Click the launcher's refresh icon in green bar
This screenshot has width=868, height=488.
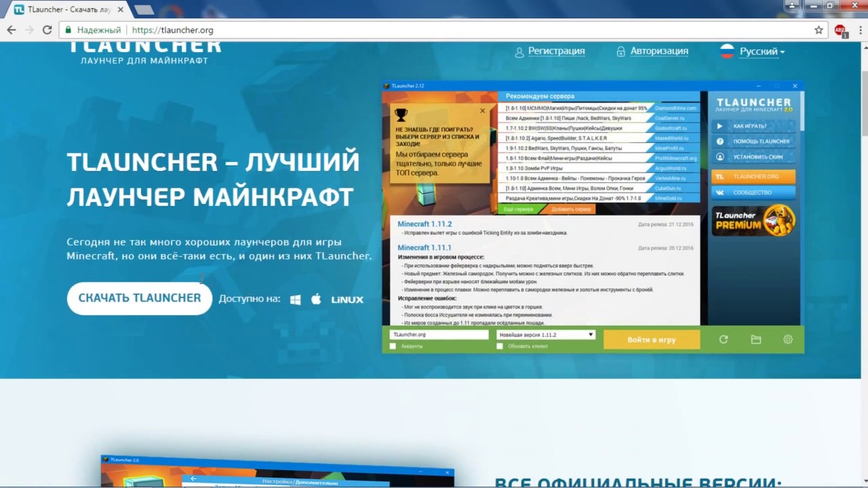point(724,340)
